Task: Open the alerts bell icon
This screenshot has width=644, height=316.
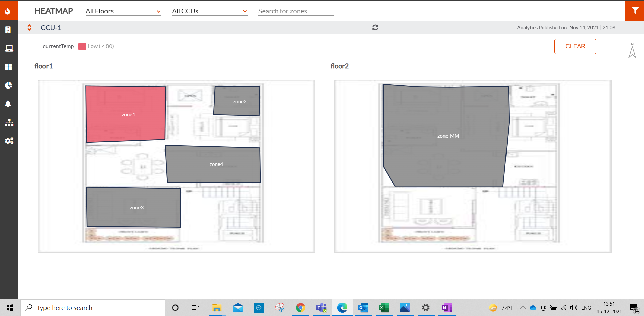Action: tap(8, 104)
